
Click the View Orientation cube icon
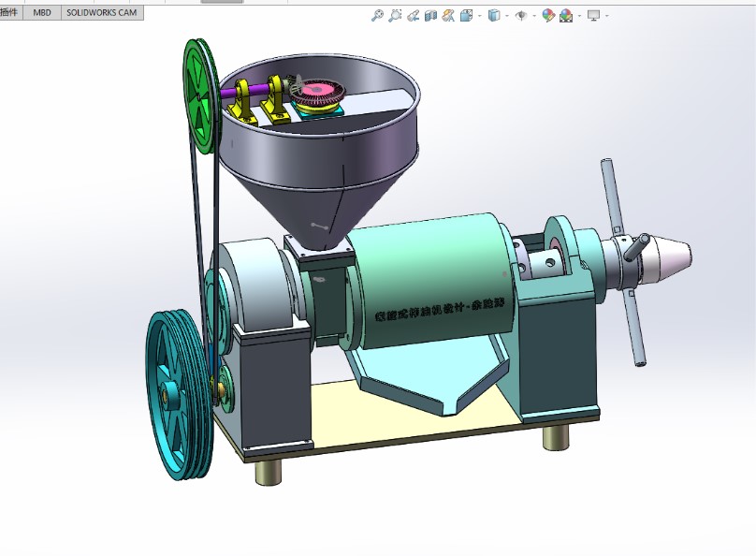466,16
